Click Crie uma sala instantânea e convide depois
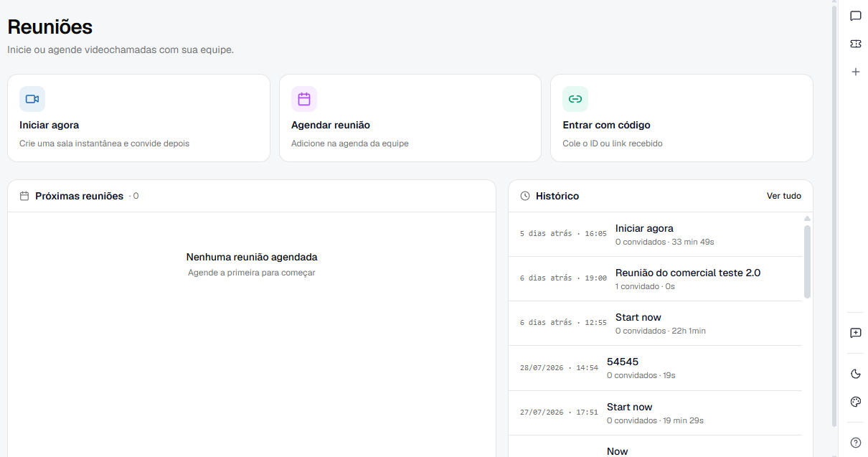This screenshot has height=457, width=868. coord(105,143)
